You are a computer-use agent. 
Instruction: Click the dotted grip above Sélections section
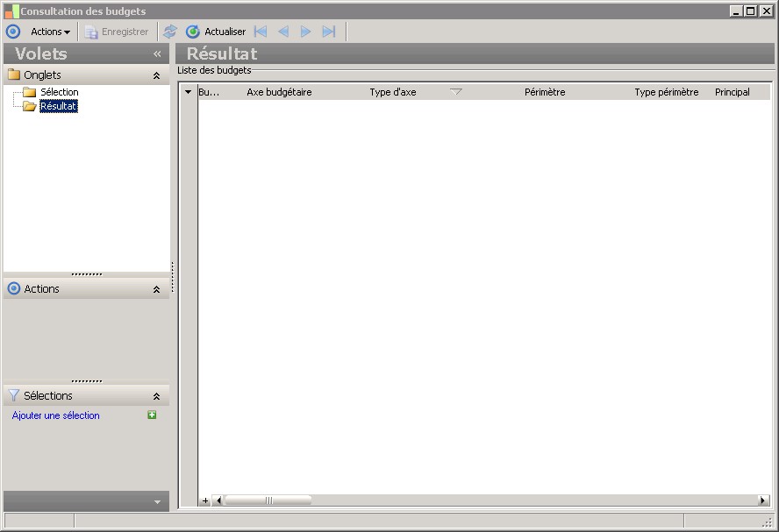pyautogui.click(x=87, y=381)
